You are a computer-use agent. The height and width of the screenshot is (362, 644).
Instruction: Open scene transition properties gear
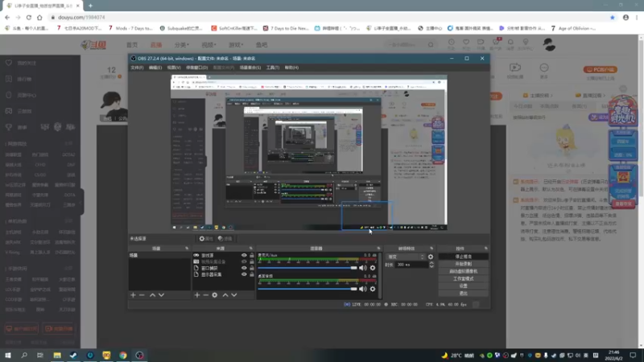431,257
